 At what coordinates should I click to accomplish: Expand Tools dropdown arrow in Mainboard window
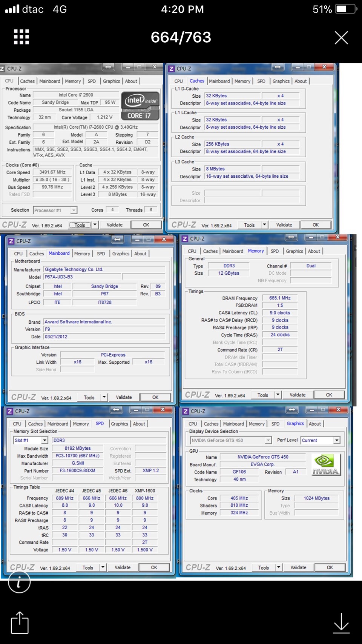pyautogui.click(x=104, y=397)
